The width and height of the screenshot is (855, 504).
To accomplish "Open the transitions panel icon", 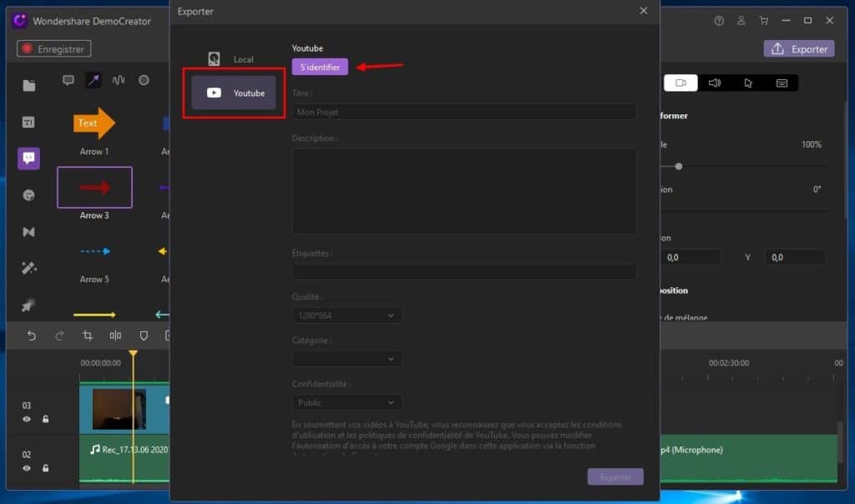I will point(29,232).
